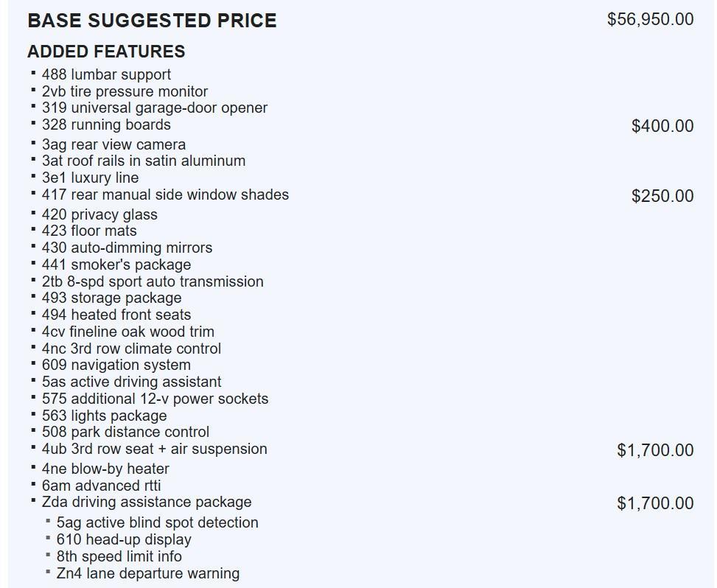Select the 609 navigation system entry
The height and width of the screenshot is (588, 717).
coord(116,365)
